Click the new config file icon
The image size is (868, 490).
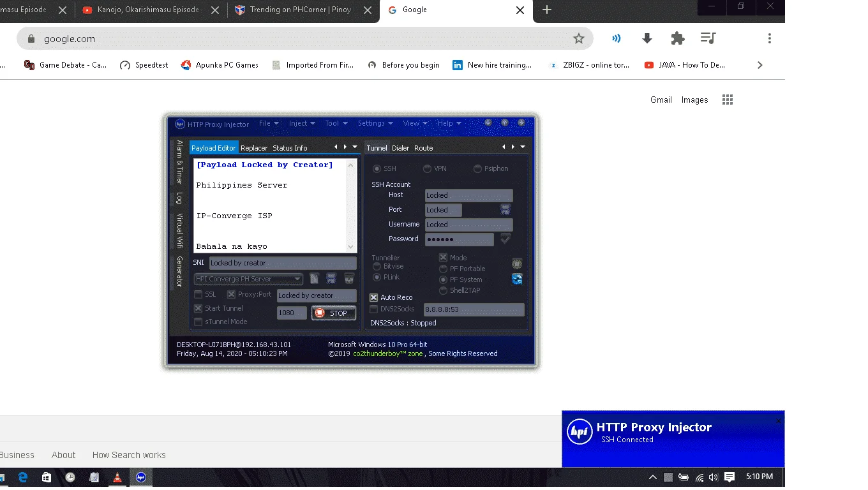point(315,278)
